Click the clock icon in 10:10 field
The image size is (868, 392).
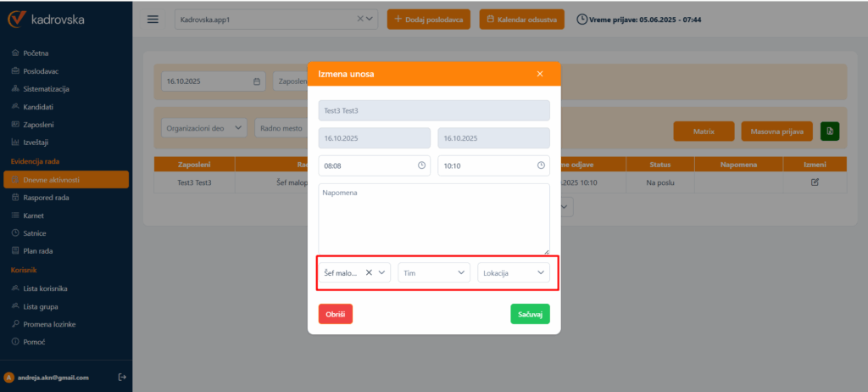coord(541,165)
